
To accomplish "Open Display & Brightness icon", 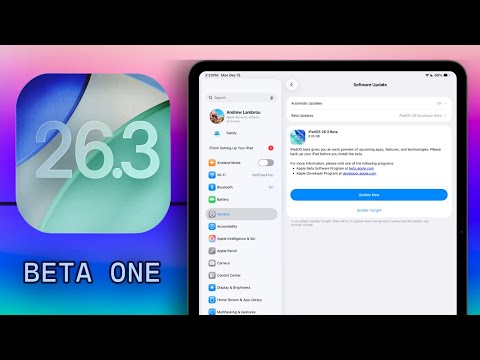I will tap(212, 287).
